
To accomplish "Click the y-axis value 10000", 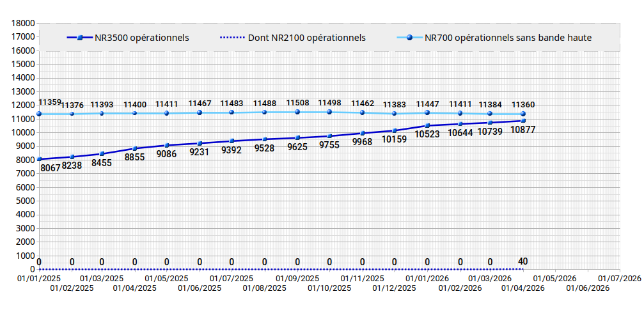I will (22, 132).
